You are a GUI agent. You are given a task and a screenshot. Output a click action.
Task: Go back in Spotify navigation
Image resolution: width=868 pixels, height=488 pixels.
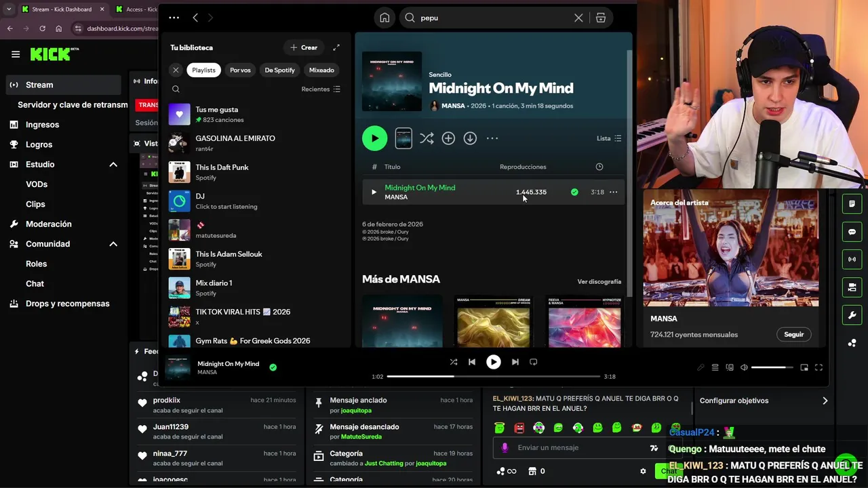pos(195,18)
